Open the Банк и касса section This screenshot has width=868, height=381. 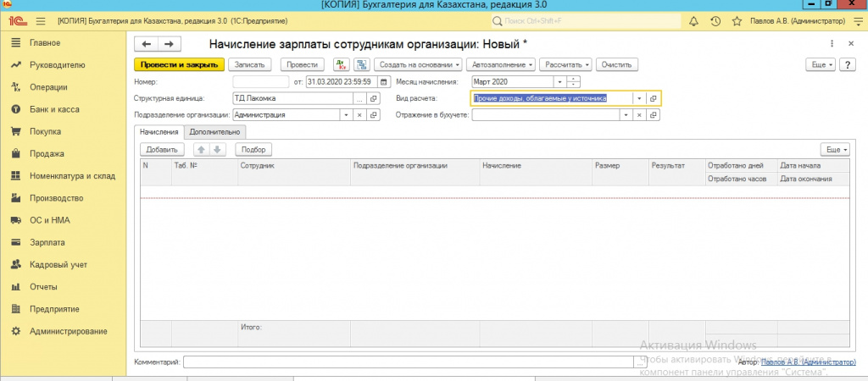point(54,109)
